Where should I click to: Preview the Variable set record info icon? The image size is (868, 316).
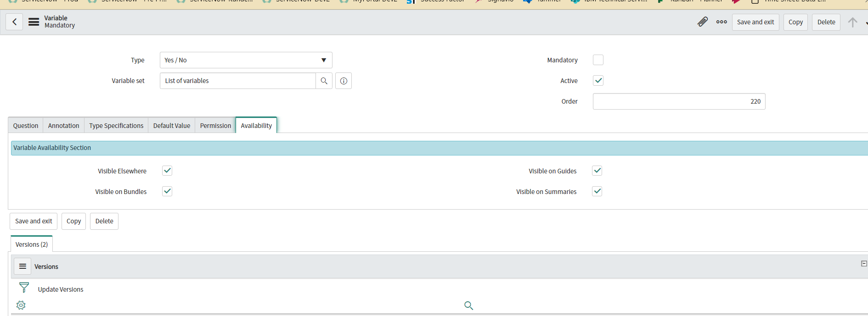click(x=344, y=81)
